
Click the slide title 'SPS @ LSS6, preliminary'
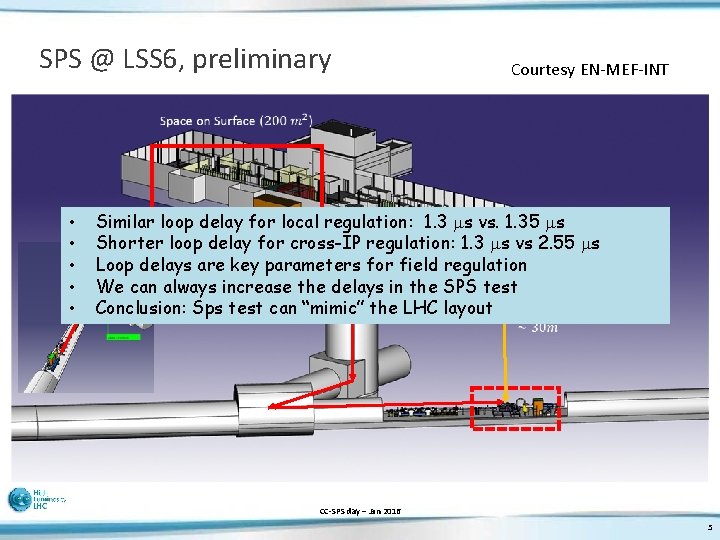pyautogui.click(x=185, y=60)
